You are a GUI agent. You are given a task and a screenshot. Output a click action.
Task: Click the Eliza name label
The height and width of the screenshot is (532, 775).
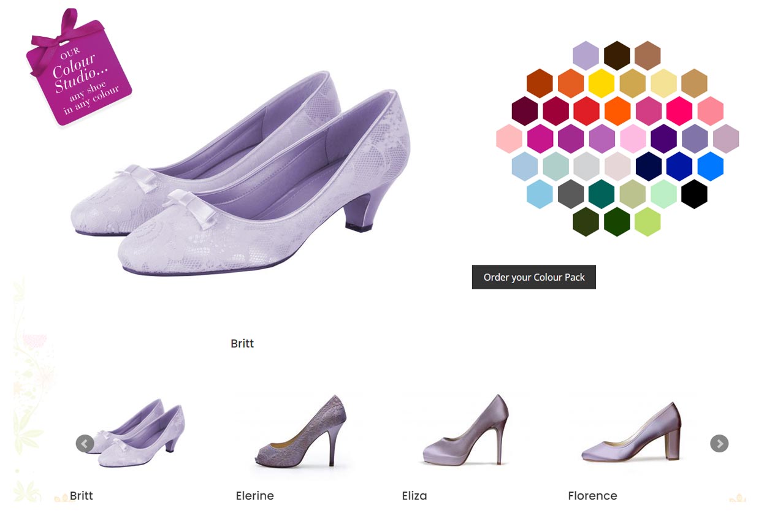(x=414, y=496)
